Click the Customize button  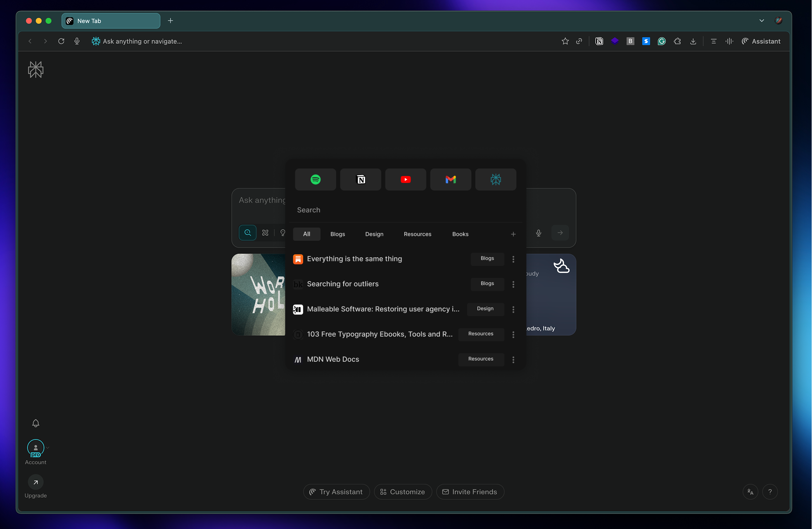(403, 492)
